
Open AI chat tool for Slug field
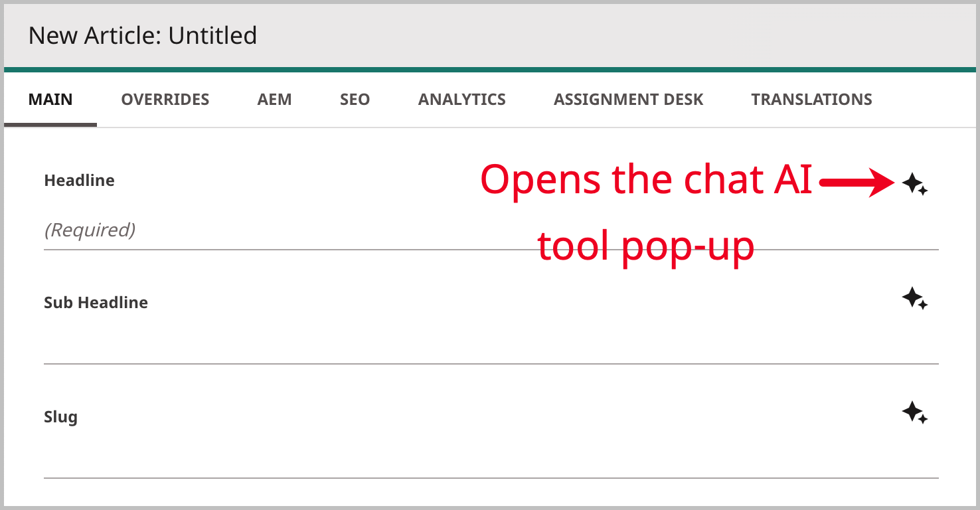coord(914,412)
